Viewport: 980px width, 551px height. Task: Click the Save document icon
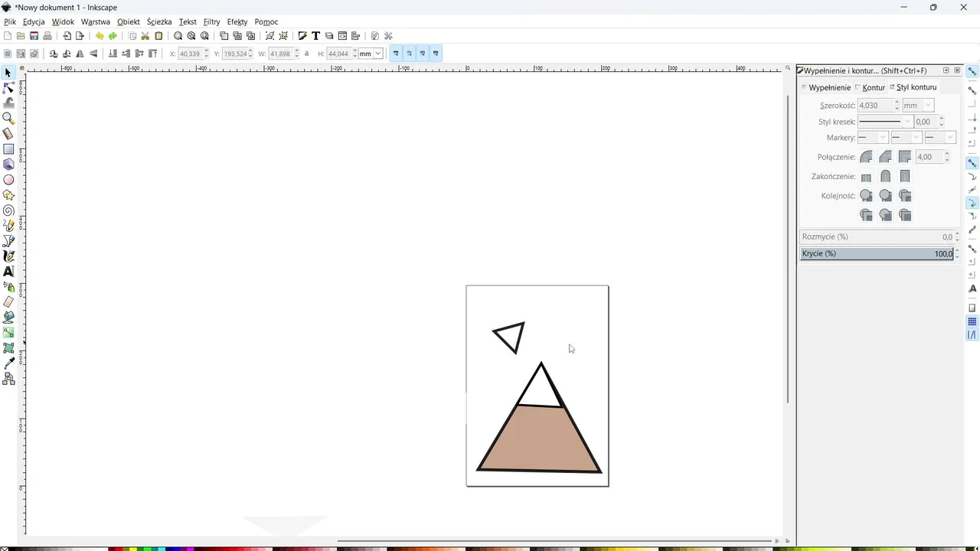pyautogui.click(x=34, y=36)
